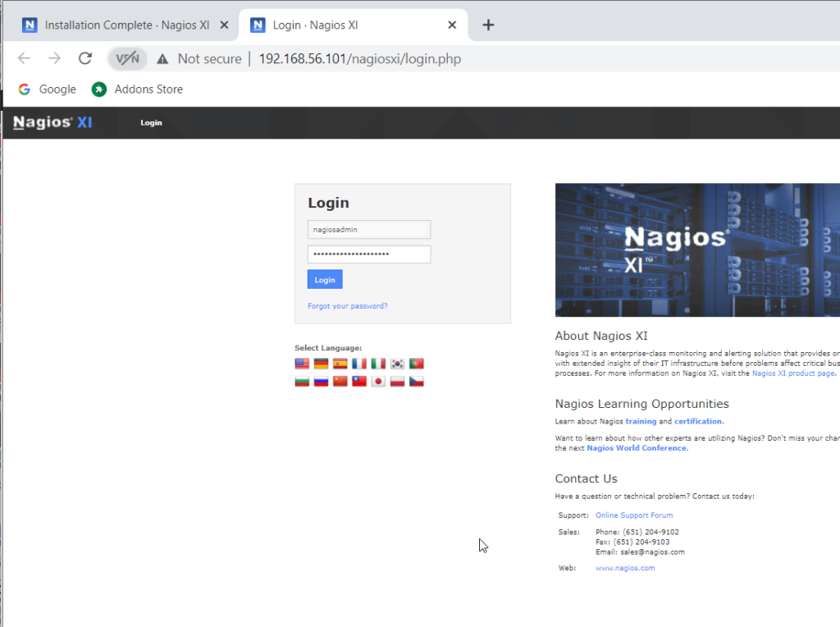Set language to Chinese via the China flag
This screenshot has height=627, width=840.
[340, 381]
